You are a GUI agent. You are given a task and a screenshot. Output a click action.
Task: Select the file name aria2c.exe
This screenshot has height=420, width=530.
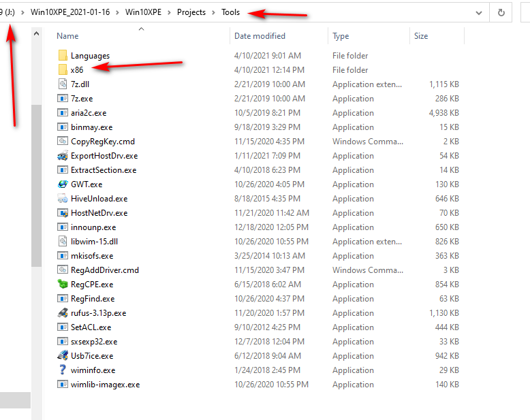tap(89, 113)
